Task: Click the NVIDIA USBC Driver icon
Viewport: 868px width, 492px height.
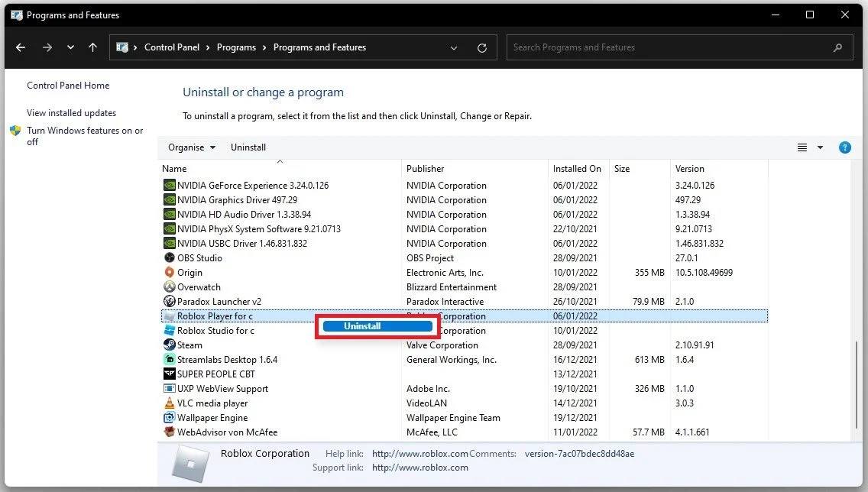Action: [x=170, y=244]
